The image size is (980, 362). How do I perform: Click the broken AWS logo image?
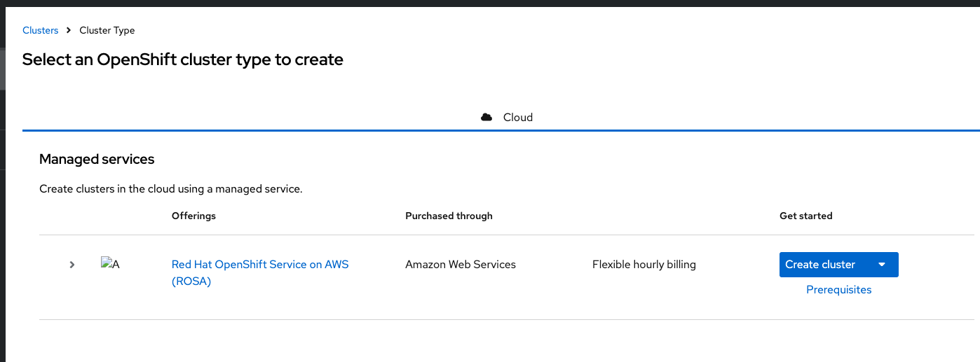(x=110, y=265)
